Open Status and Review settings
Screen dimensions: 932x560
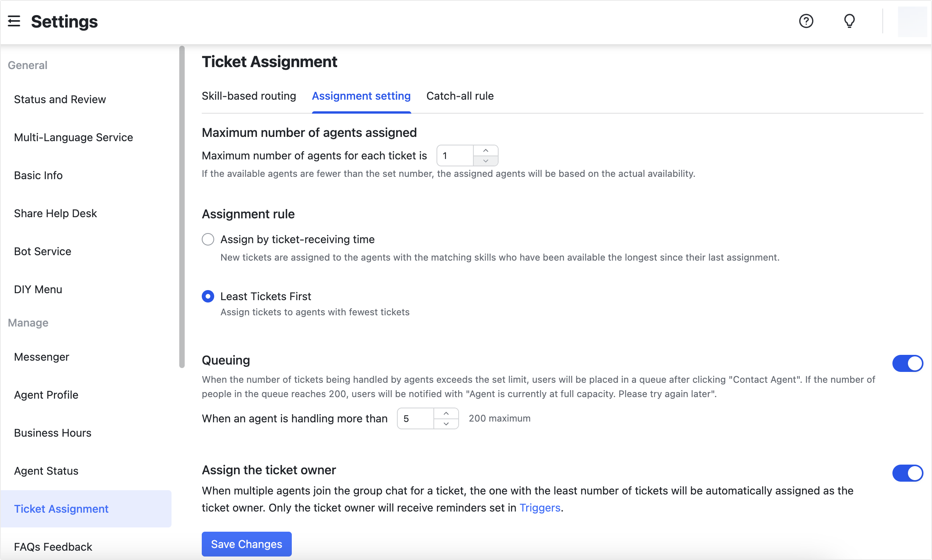[x=60, y=99]
